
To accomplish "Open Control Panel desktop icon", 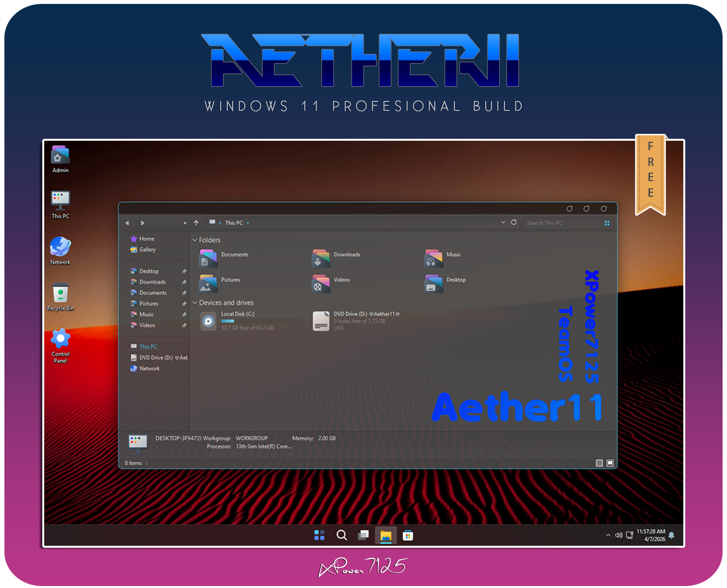I will point(60,339).
